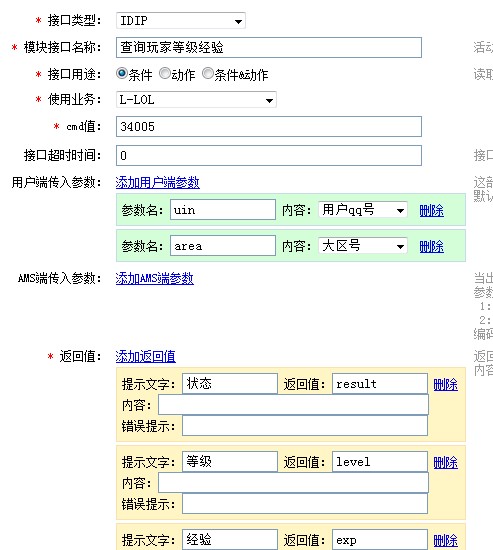Viewport: 493px width, 550px height.
Task: Edit the 等级 hint text field
Action: click(x=230, y=462)
